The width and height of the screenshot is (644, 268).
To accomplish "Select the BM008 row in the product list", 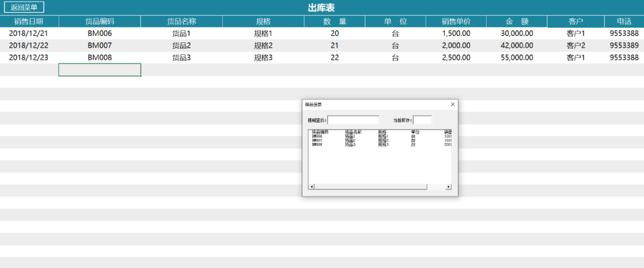I will (x=334, y=144).
